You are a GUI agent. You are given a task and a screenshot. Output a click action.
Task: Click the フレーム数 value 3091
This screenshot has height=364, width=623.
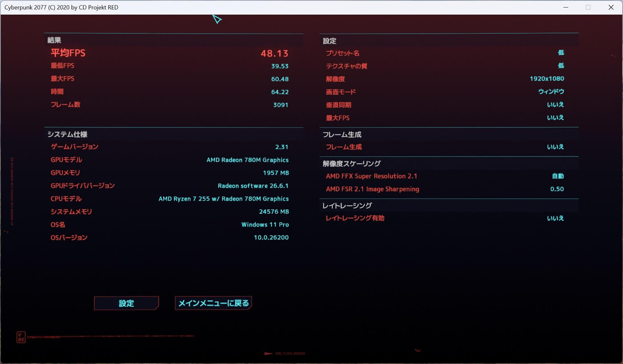(x=281, y=105)
